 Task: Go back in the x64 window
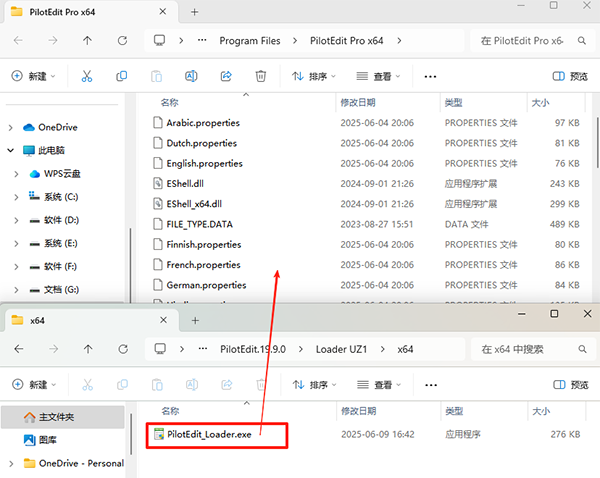[19, 349]
